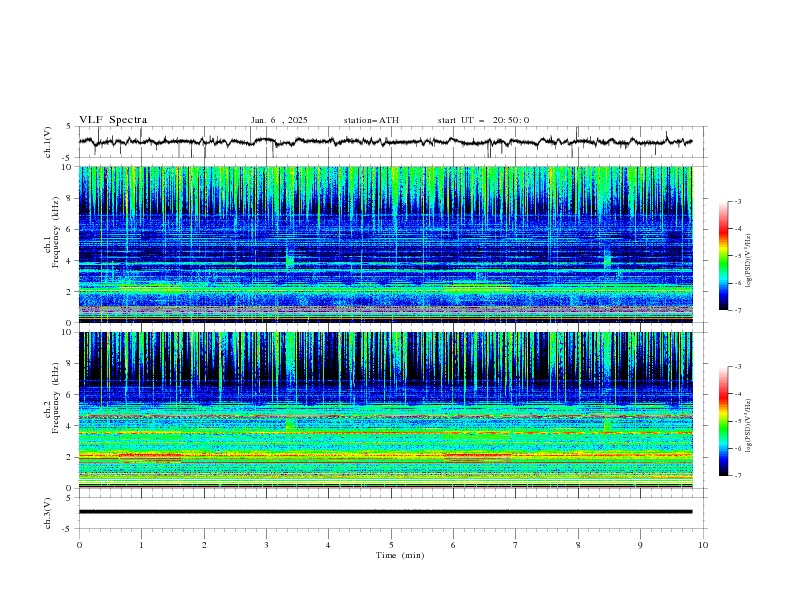
Task: Select the "Jan. 6 , 2025" date label
Action: [279, 120]
